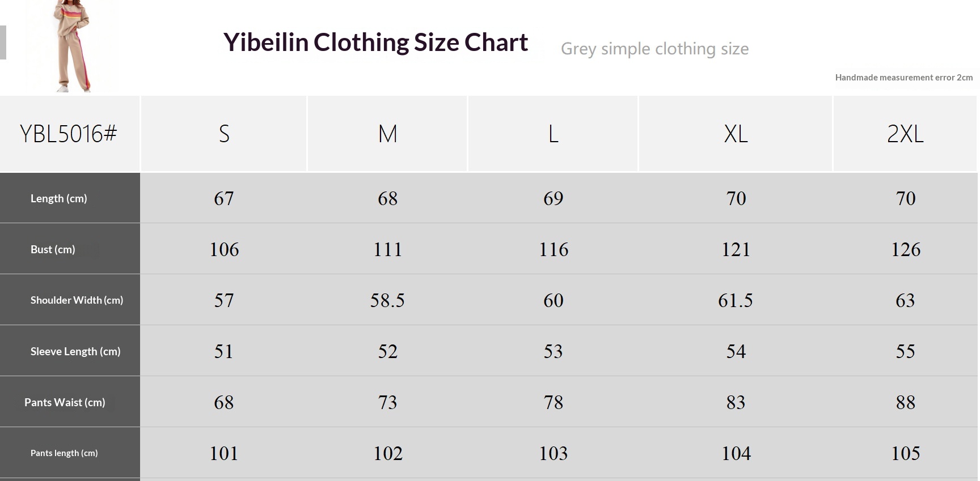Click the Grey simple clothing size subtitle
Viewport: 980px width, 481px height.
point(654,49)
